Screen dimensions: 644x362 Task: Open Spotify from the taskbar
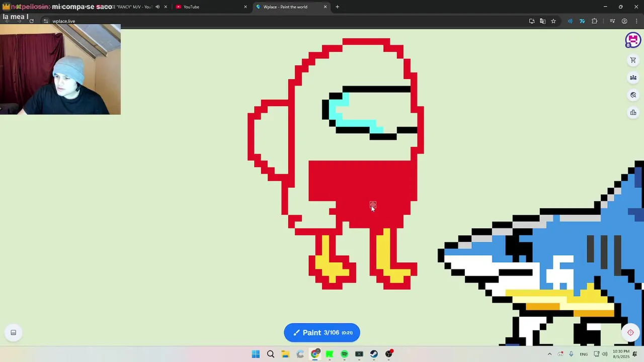coord(344,354)
